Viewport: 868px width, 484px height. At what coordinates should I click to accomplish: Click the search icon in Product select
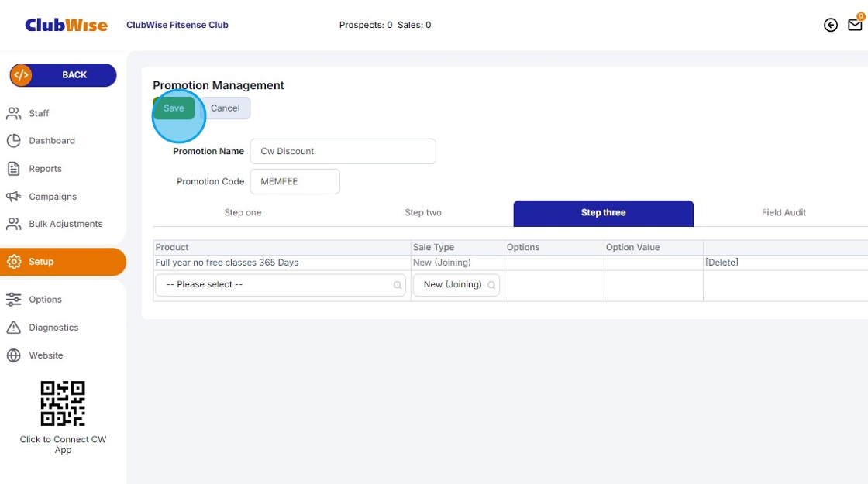click(398, 285)
